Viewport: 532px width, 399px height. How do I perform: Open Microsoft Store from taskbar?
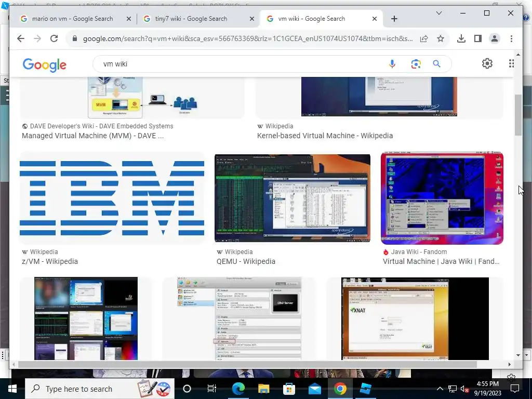[x=289, y=389]
